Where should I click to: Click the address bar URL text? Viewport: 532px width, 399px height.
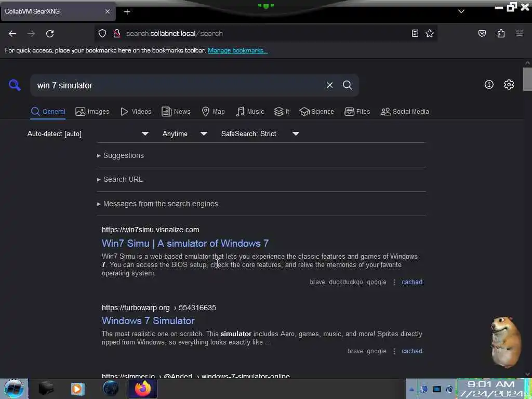175,34
